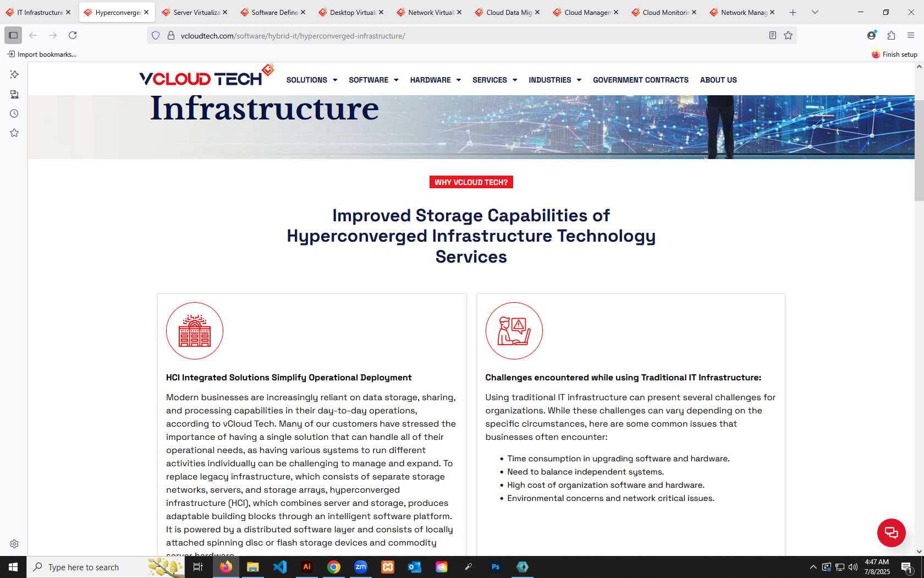Click Finish setup button
Image resolution: width=924 pixels, height=578 pixels.
[x=894, y=54]
